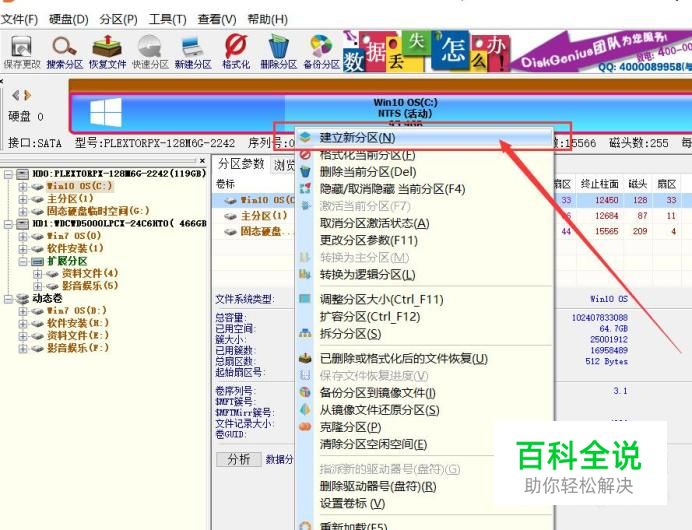Select 取消分区激活状态(A) entry

coord(424,223)
